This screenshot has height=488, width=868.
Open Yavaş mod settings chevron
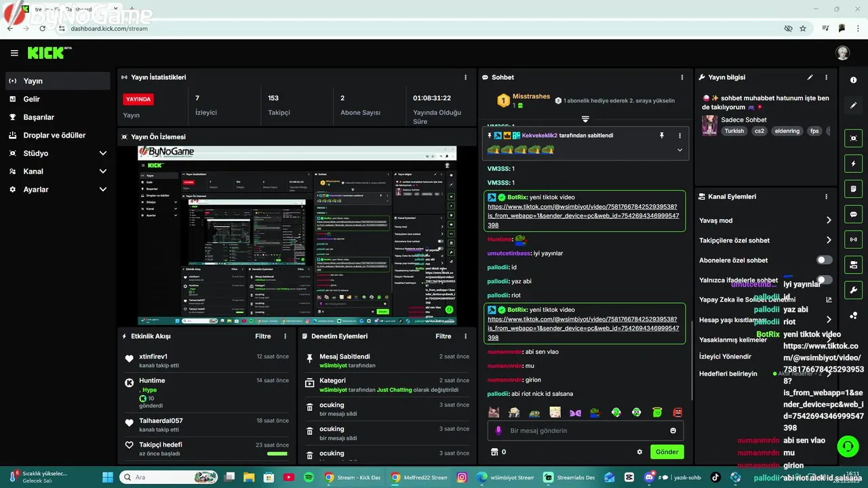click(x=829, y=220)
